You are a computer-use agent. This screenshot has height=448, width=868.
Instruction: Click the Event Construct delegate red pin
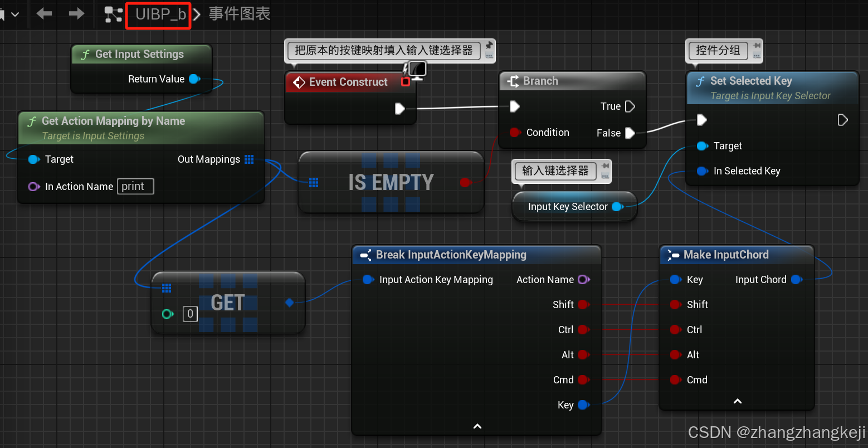click(406, 82)
